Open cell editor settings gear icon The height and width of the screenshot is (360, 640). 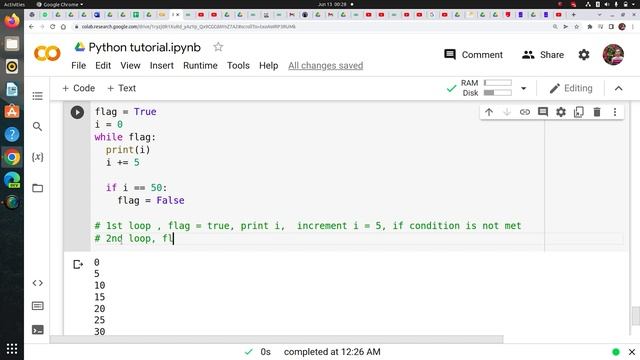coord(561,112)
